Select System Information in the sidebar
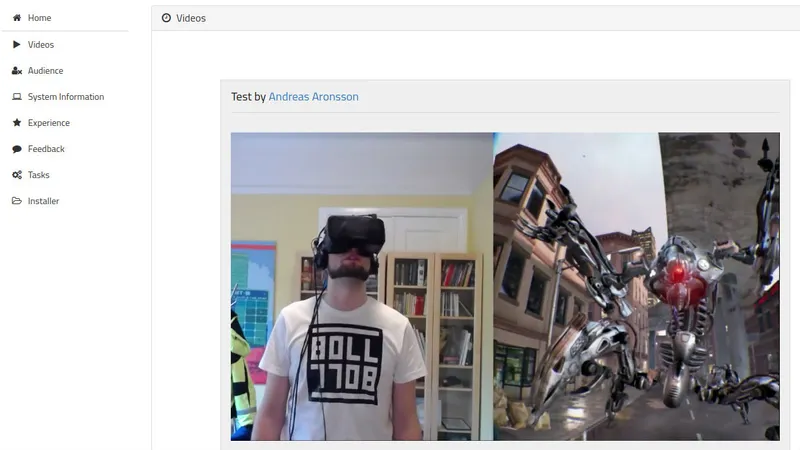This screenshot has width=800, height=450. point(66,97)
